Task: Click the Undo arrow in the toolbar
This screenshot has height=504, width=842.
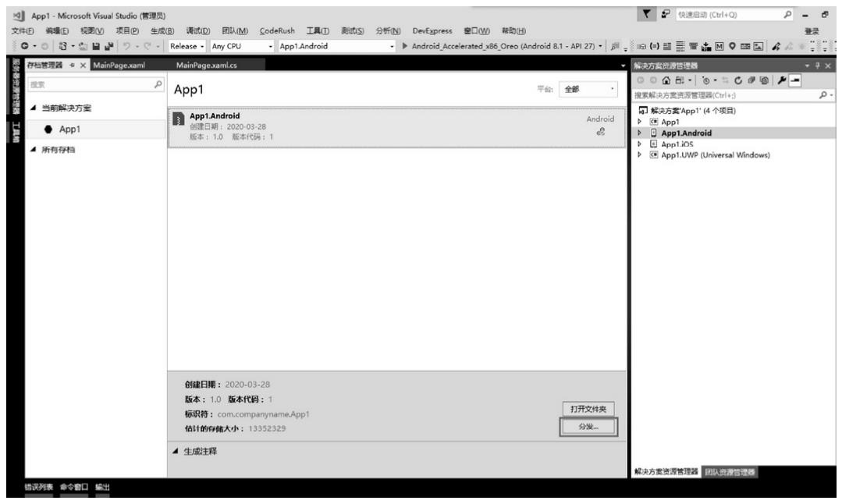Action: pyautogui.click(x=126, y=46)
